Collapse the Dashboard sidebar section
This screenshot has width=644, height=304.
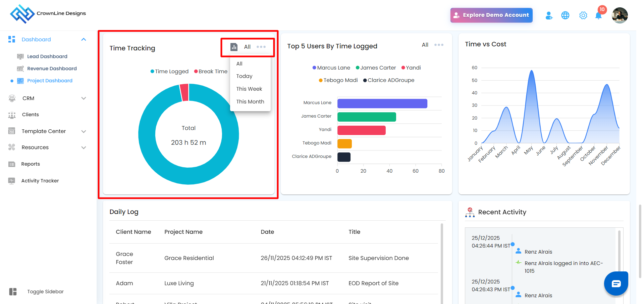pyautogui.click(x=84, y=40)
